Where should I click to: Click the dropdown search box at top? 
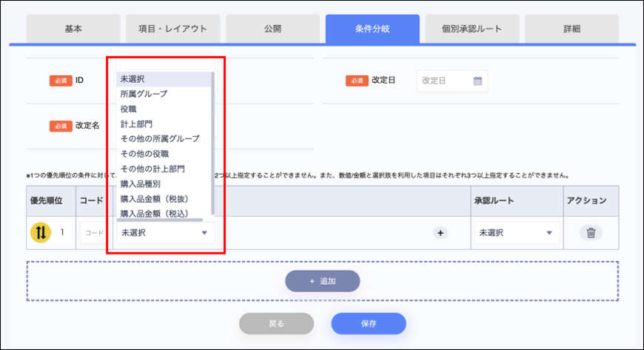click(x=165, y=64)
